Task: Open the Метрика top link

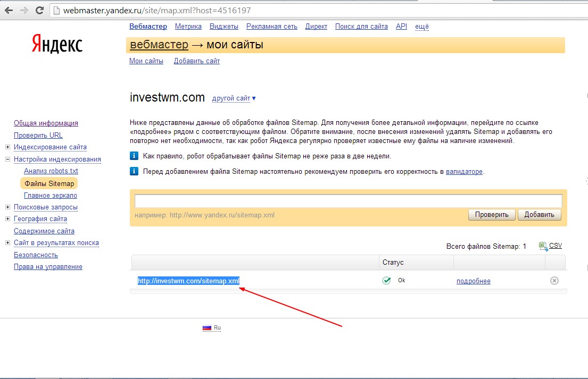Action: click(188, 27)
